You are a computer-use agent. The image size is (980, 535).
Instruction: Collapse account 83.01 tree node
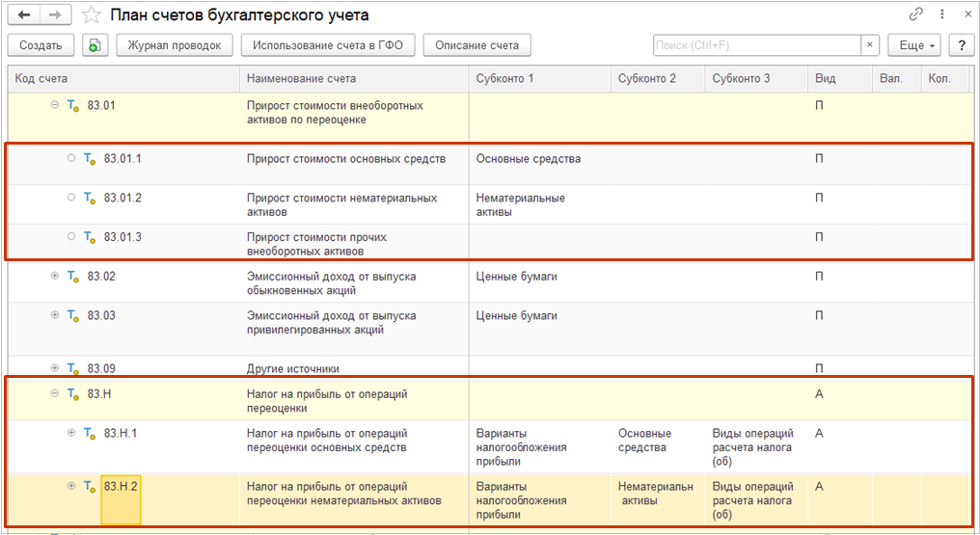[54, 105]
